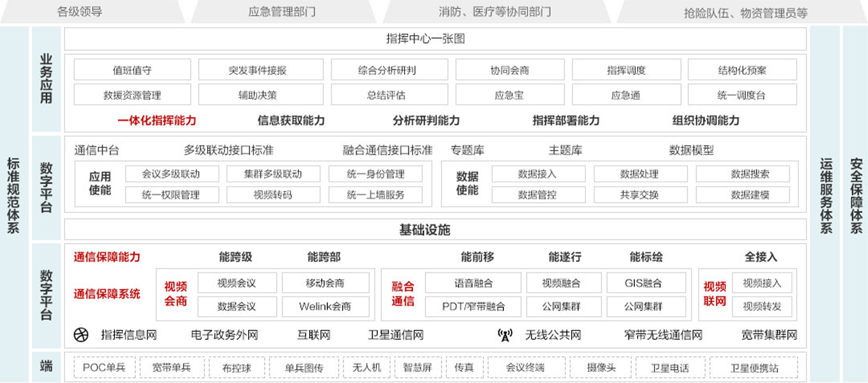Click the 电子政务外网 label

(225, 335)
